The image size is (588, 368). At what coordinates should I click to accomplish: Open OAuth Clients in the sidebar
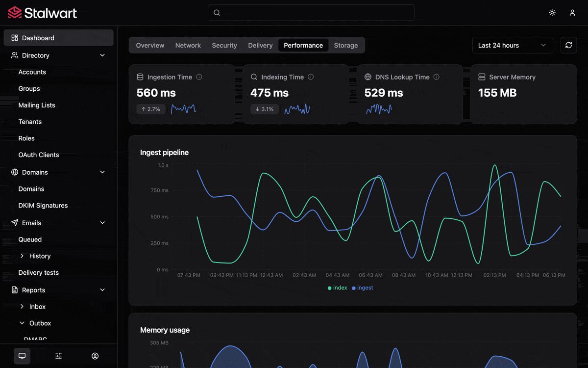tap(39, 155)
